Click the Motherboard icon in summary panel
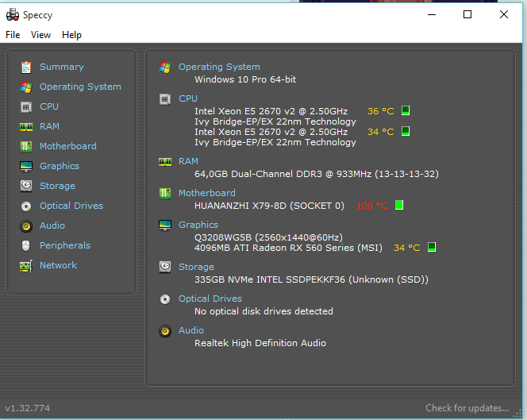 [165, 194]
